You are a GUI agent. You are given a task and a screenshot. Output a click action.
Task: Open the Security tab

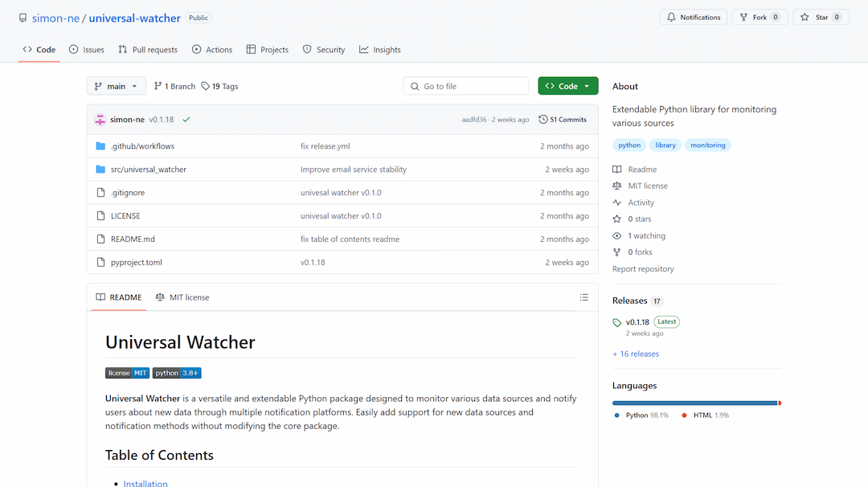[324, 50]
